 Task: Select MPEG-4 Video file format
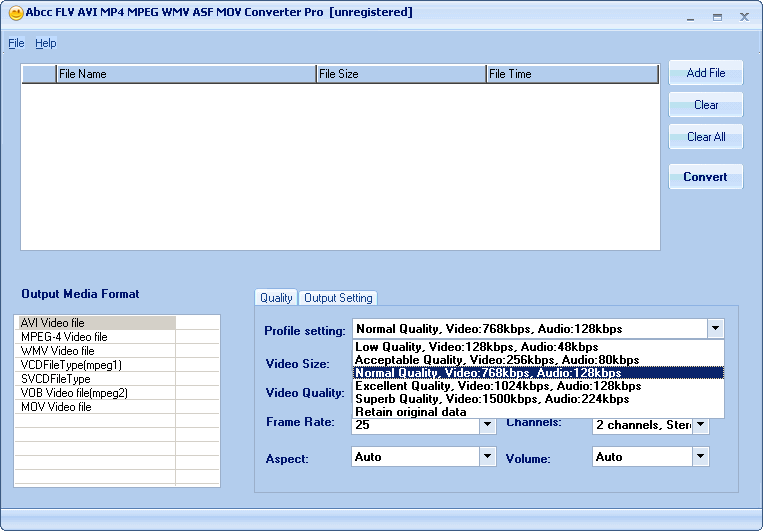[64, 337]
